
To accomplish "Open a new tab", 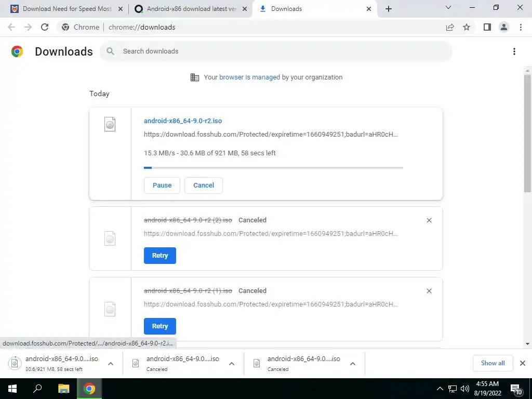I will point(389,9).
